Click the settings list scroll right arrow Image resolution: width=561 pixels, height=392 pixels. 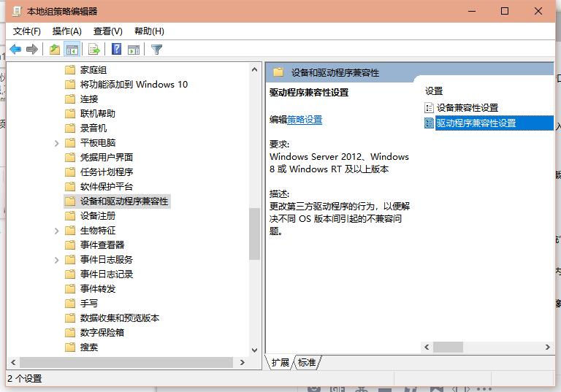point(547,347)
